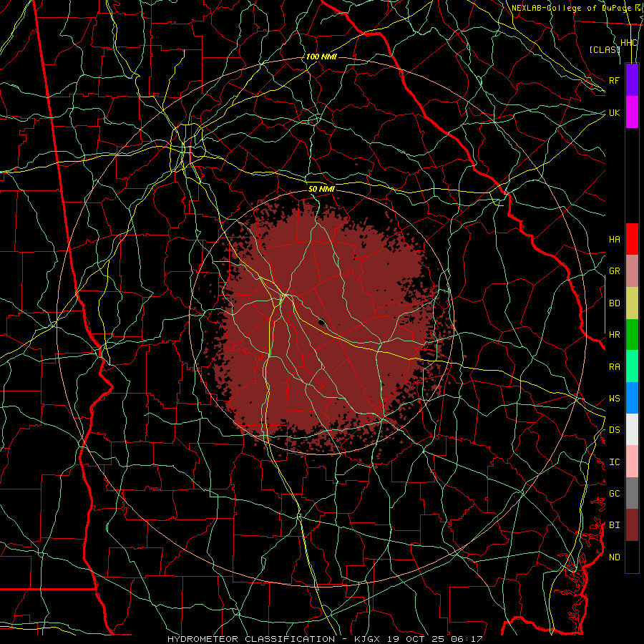Viewport: 644px width, 644px height.
Task: Click the UK magenta legend swatch
Action: [x=632, y=112]
